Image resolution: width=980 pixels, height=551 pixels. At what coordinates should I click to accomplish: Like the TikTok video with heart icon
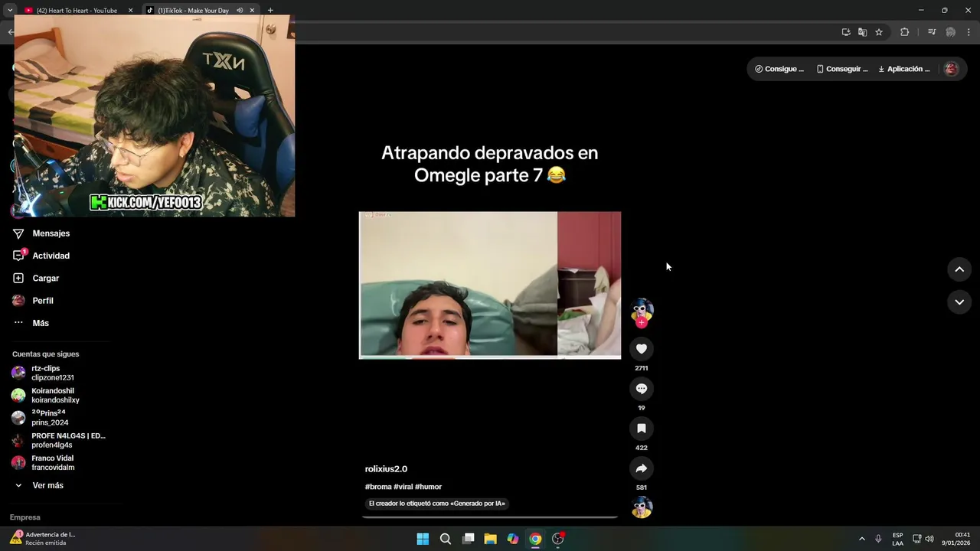642,349
